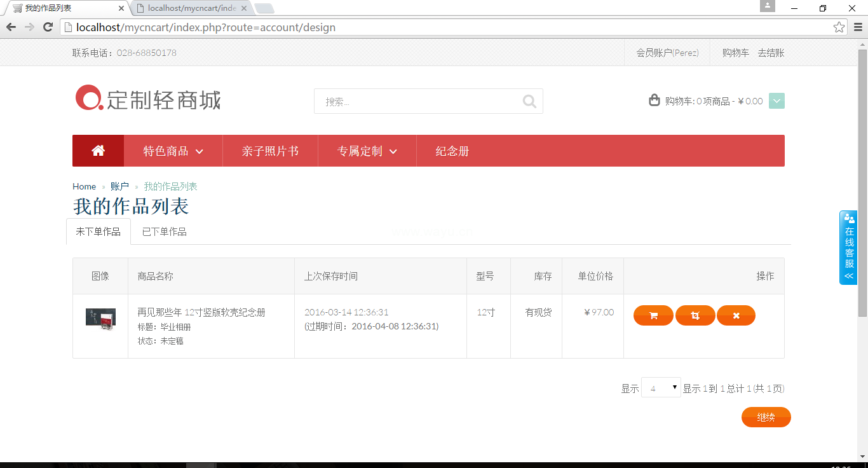The image size is (868, 468).
Task: Open the Chrome menu hamburger icon
Action: (858, 27)
